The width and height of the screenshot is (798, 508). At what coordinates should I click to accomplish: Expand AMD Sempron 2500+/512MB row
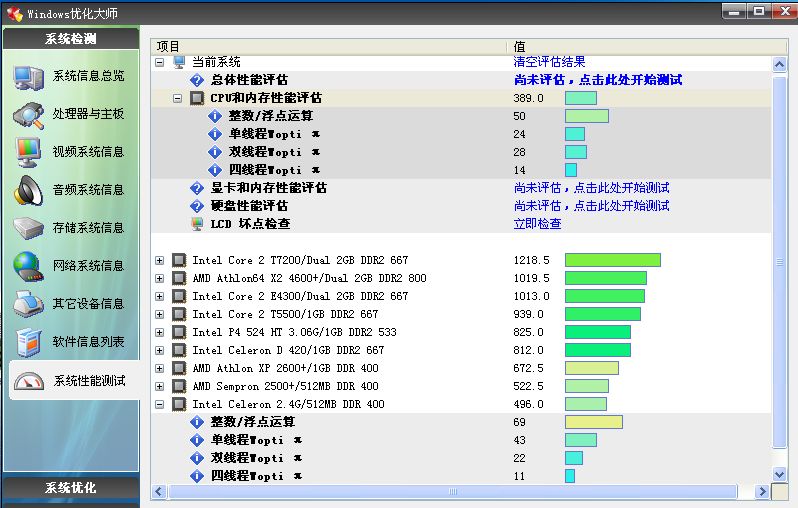pyautogui.click(x=160, y=386)
